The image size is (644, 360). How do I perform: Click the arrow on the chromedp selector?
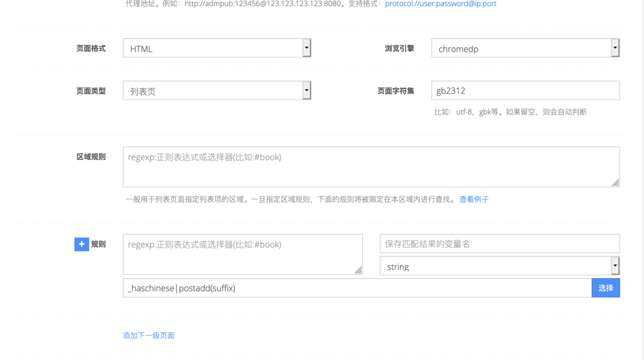pyautogui.click(x=615, y=48)
